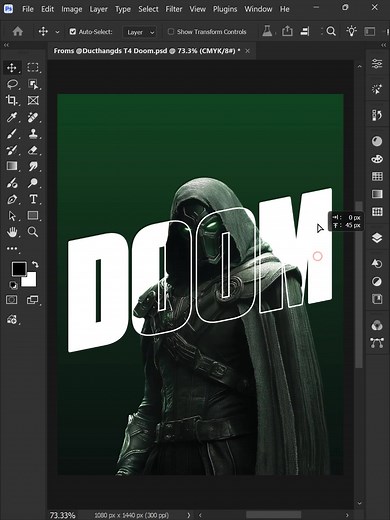The height and width of the screenshot is (520, 390).
Task: Select the Crop tool
Action: [x=12, y=100]
